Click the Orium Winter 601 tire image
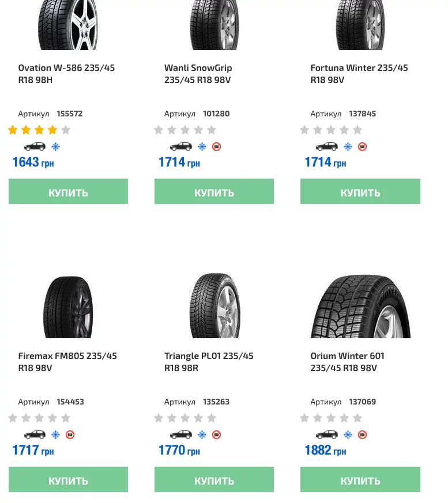Screen dimensions: 448x503 click(360, 307)
